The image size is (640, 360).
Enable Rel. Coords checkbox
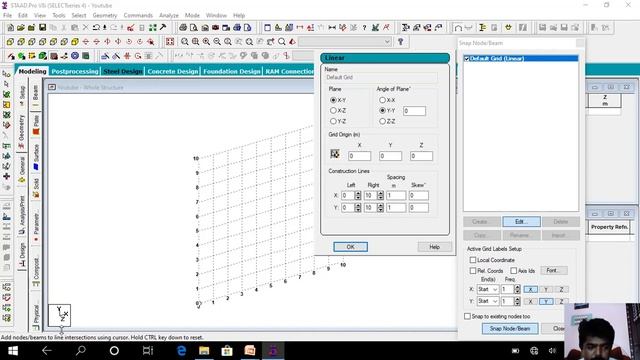coord(473,271)
